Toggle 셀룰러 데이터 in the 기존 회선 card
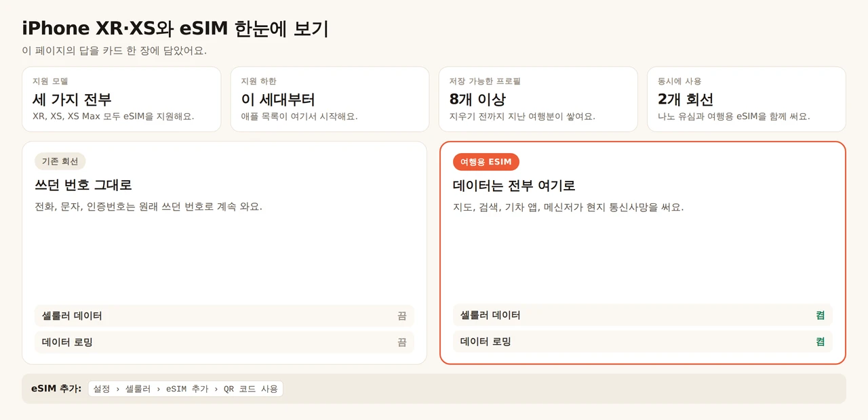Viewport: 868px width, 420px height. (x=224, y=316)
